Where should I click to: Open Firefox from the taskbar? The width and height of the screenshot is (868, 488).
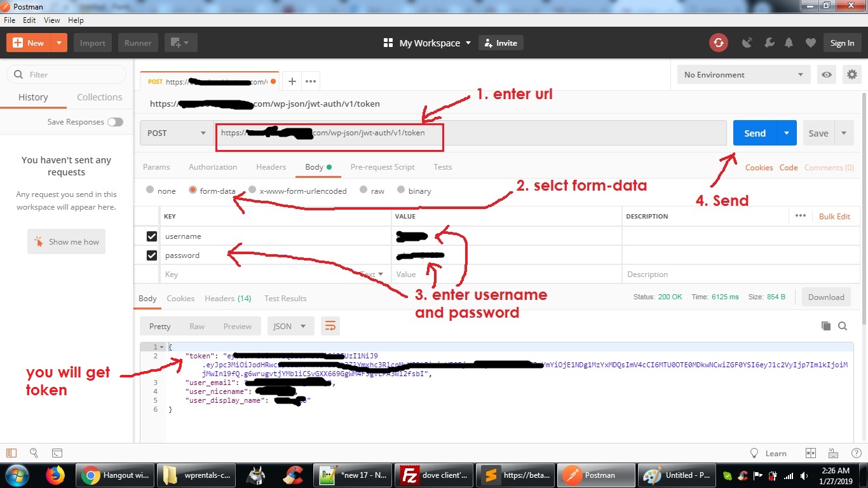[x=56, y=475]
